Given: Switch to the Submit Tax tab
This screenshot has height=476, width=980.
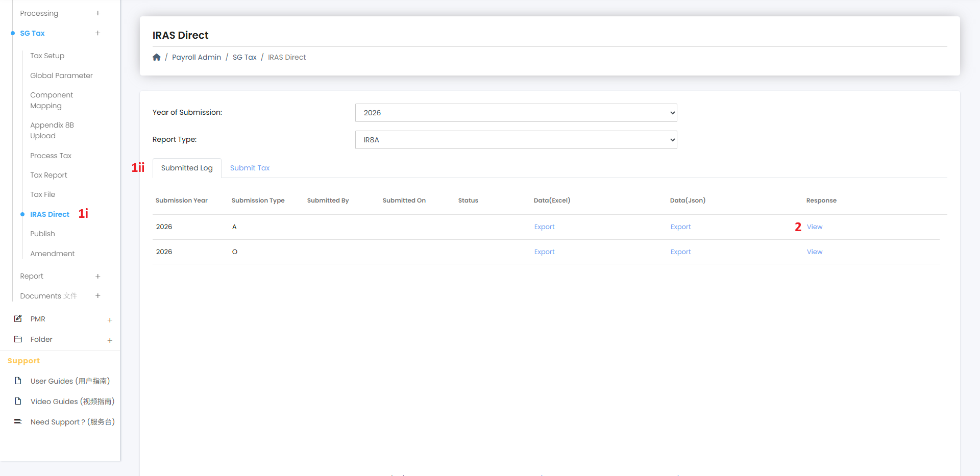Looking at the screenshot, I should click(250, 168).
